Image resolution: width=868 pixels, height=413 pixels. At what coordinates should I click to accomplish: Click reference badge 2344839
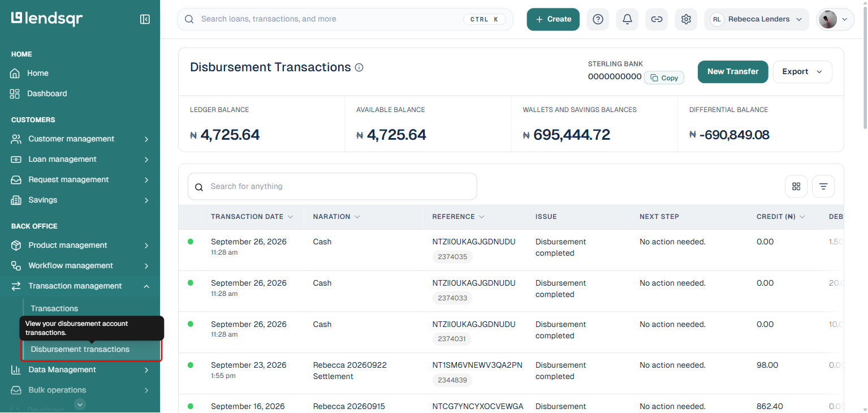tap(452, 380)
